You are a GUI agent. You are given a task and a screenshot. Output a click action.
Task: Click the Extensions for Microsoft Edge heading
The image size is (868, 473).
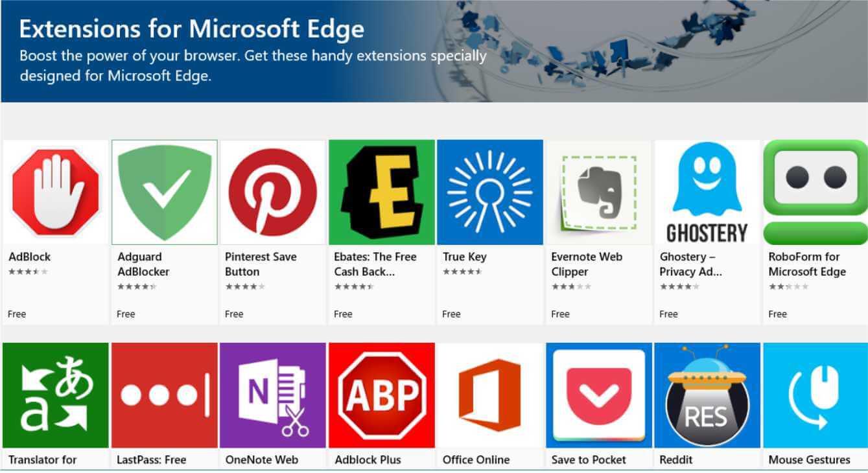pos(192,29)
